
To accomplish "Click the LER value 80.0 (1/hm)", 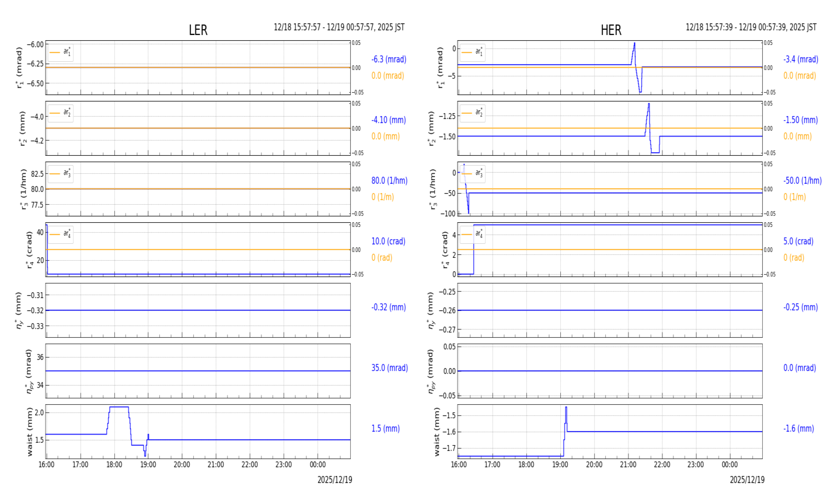I will [389, 181].
